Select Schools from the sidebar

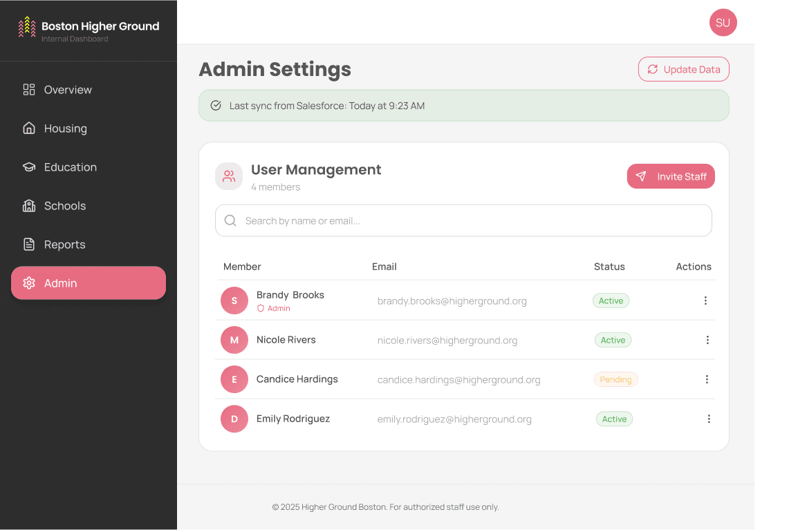point(65,206)
